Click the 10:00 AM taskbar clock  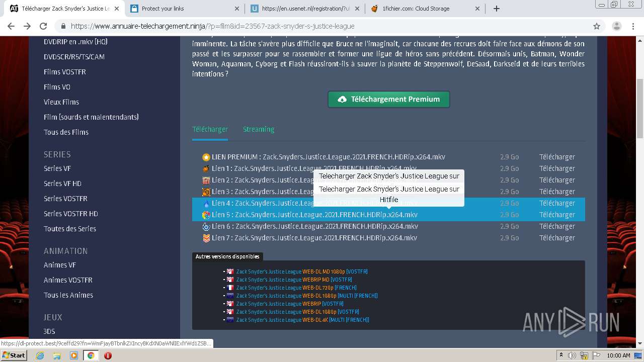point(618,355)
